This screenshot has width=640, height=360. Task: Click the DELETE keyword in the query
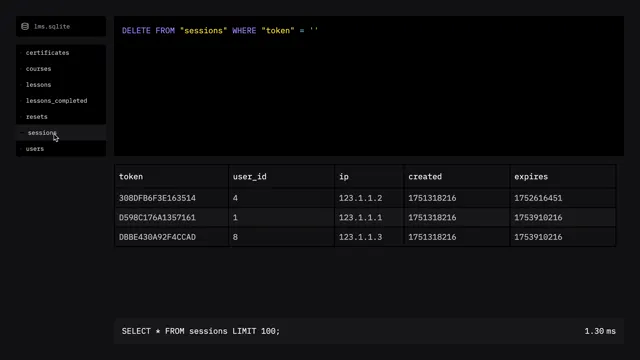coord(136,31)
